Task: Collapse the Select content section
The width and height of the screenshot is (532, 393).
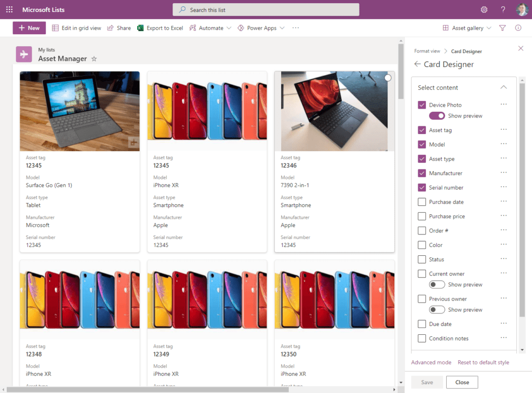Action: 503,87
